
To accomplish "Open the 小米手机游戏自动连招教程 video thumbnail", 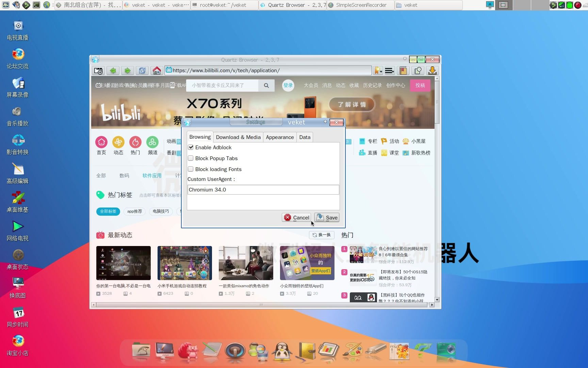I will (185, 263).
